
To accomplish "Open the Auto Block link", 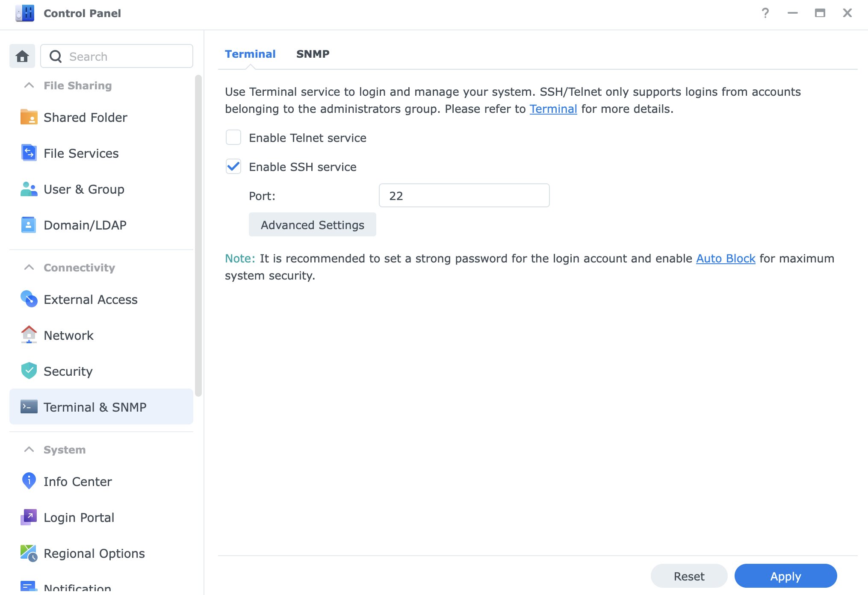I will [x=726, y=259].
